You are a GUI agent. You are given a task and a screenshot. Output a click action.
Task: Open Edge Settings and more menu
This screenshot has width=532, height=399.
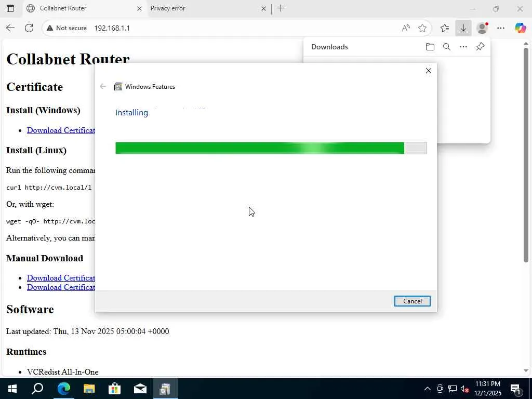[x=501, y=28]
